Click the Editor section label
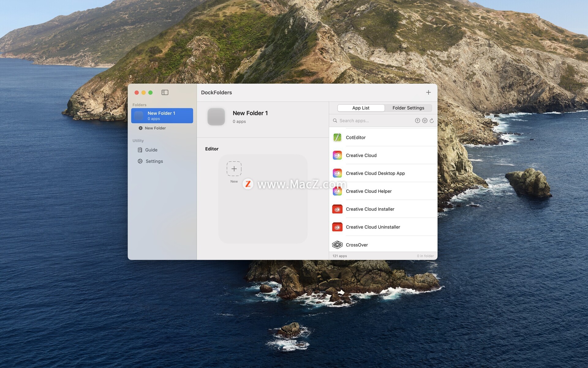 pyautogui.click(x=212, y=149)
